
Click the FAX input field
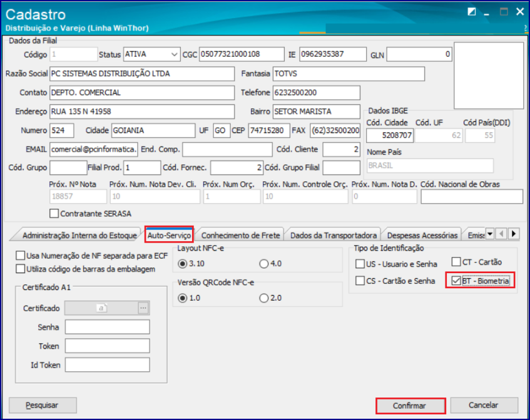(335, 131)
